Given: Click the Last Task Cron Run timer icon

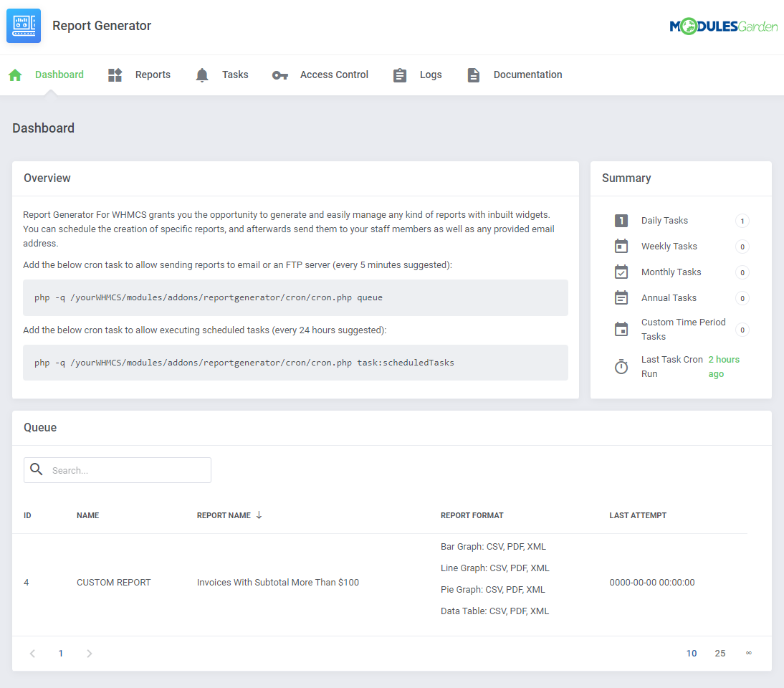Looking at the screenshot, I should pyautogui.click(x=621, y=366).
